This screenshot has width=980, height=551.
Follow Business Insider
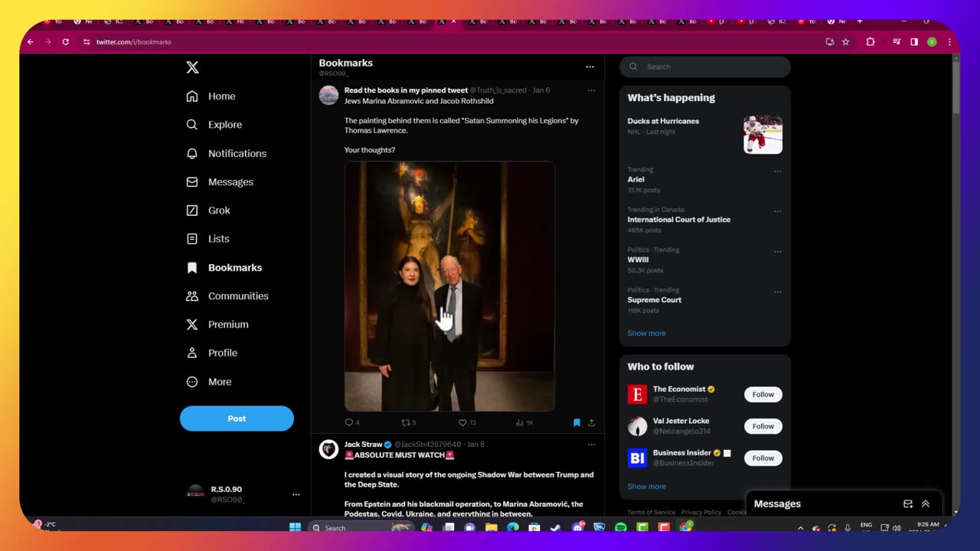coord(763,458)
